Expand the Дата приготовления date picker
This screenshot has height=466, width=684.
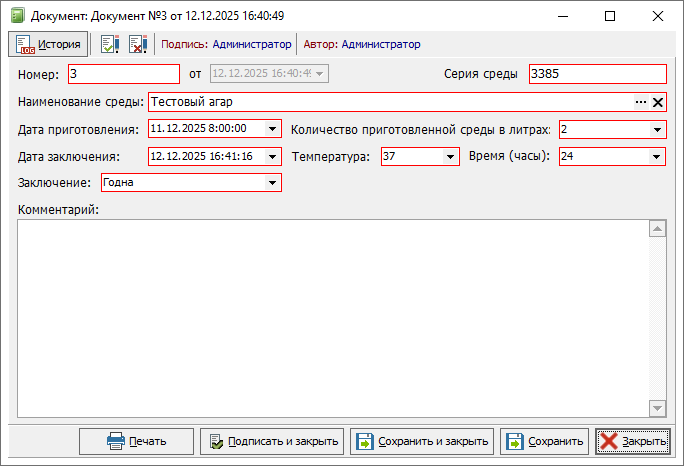tap(273, 129)
